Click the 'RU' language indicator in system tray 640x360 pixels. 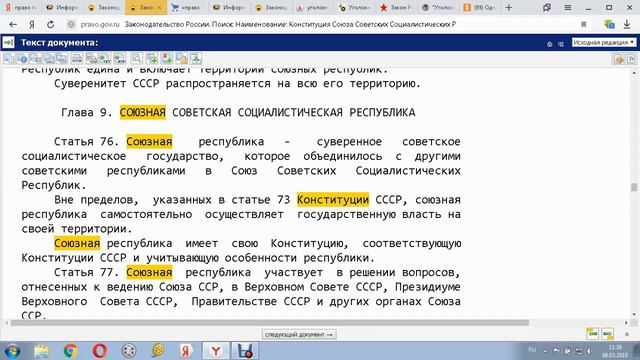pyautogui.click(x=532, y=350)
